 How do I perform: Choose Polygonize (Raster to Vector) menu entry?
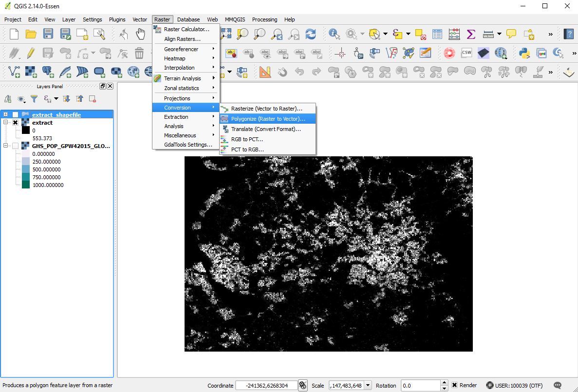(268, 119)
